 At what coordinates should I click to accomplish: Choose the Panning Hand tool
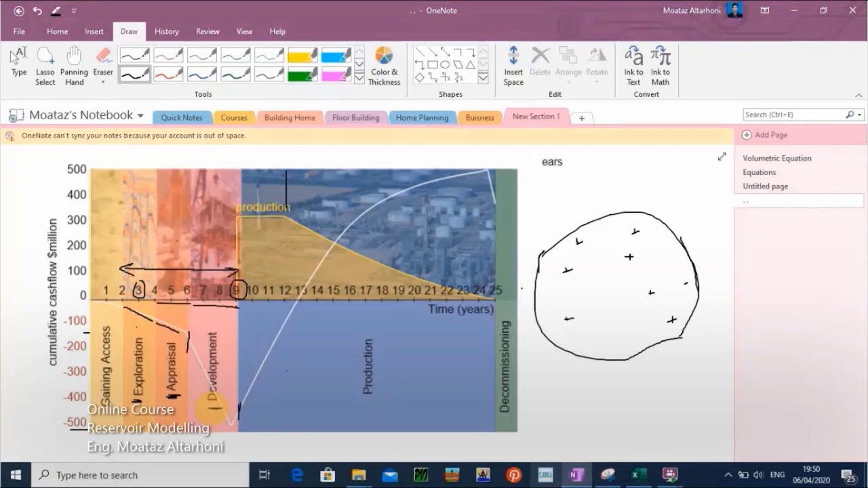pyautogui.click(x=74, y=66)
